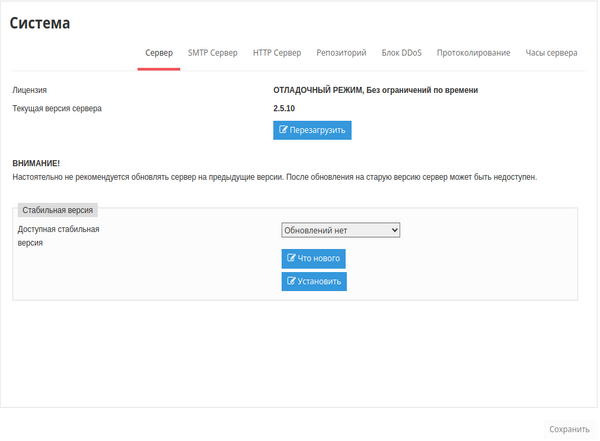Open the Обновлений нет version dropdown

click(340, 230)
